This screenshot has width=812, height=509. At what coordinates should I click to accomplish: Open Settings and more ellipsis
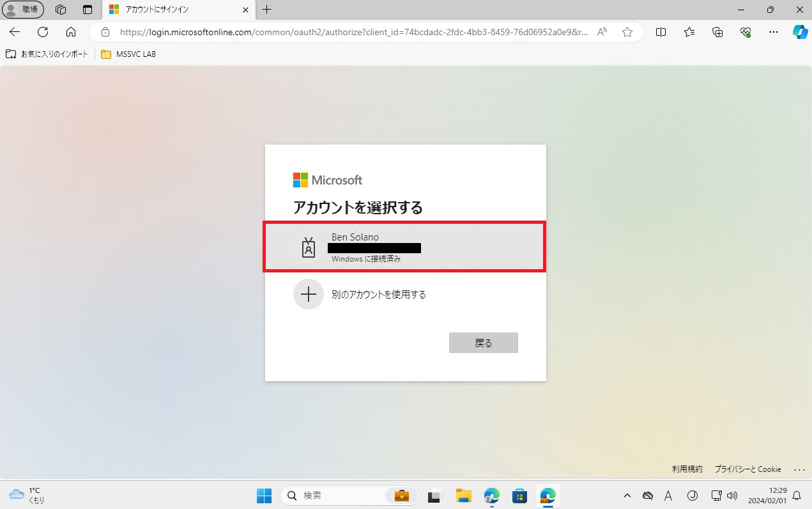point(774,32)
